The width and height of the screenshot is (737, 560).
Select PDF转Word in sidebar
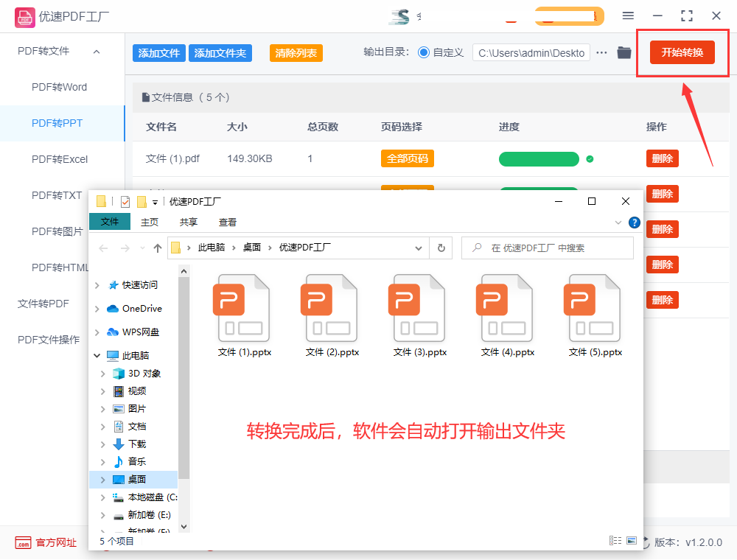59,88
